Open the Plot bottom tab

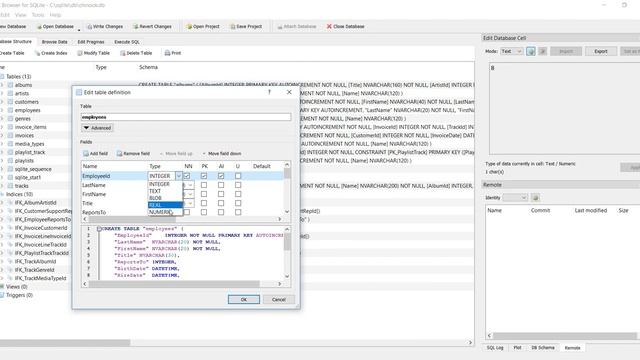pos(517,348)
